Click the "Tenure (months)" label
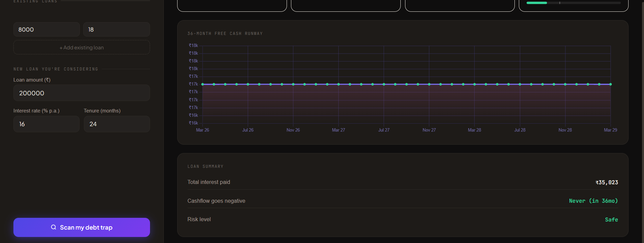The width and height of the screenshot is (644, 243). point(102,111)
